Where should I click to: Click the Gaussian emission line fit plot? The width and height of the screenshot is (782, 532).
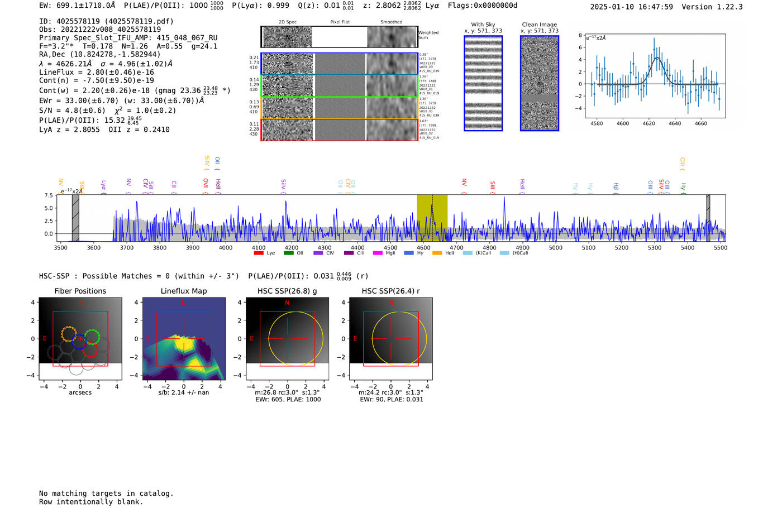(655, 76)
